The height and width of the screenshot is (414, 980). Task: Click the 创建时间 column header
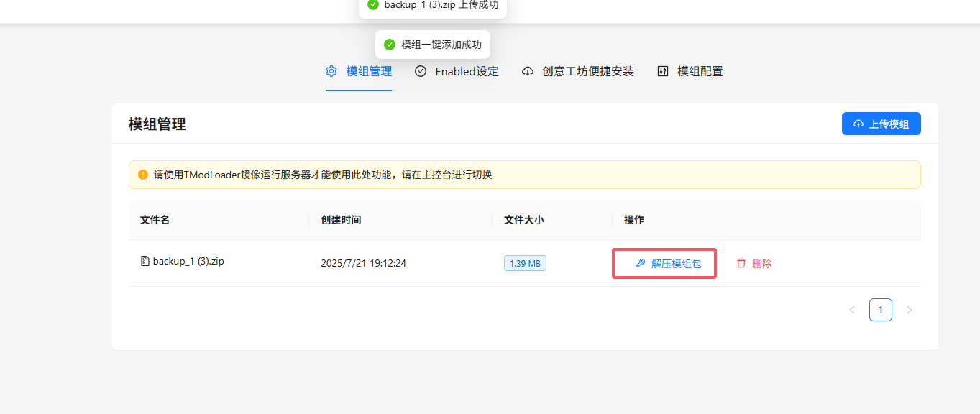tap(341, 220)
